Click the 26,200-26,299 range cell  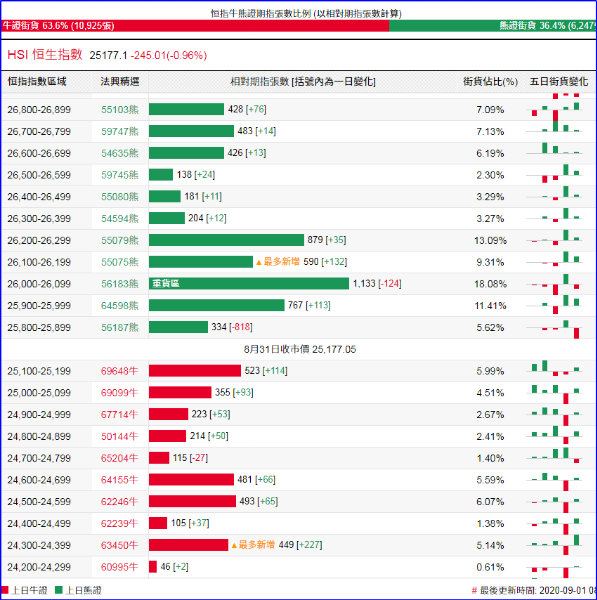(39, 241)
